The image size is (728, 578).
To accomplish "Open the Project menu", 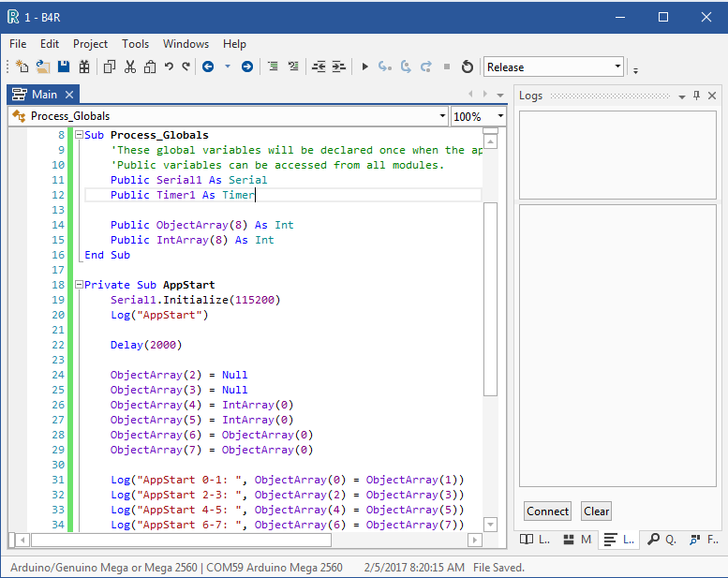I will pyautogui.click(x=90, y=44).
